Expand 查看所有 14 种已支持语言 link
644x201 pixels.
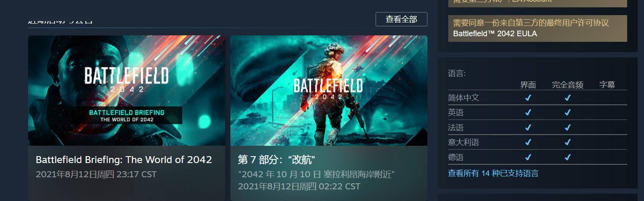493,173
